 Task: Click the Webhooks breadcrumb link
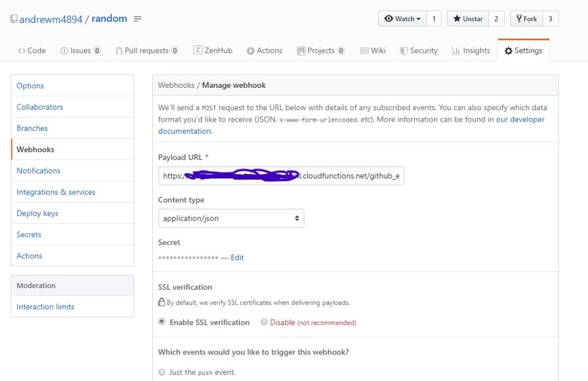pyautogui.click(x=176, y=85)
